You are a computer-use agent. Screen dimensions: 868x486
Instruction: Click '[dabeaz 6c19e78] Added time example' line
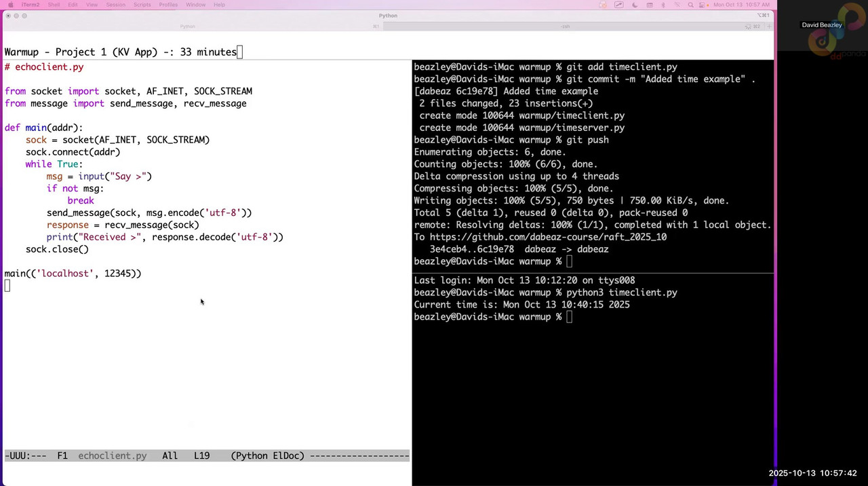click(506, 92)
